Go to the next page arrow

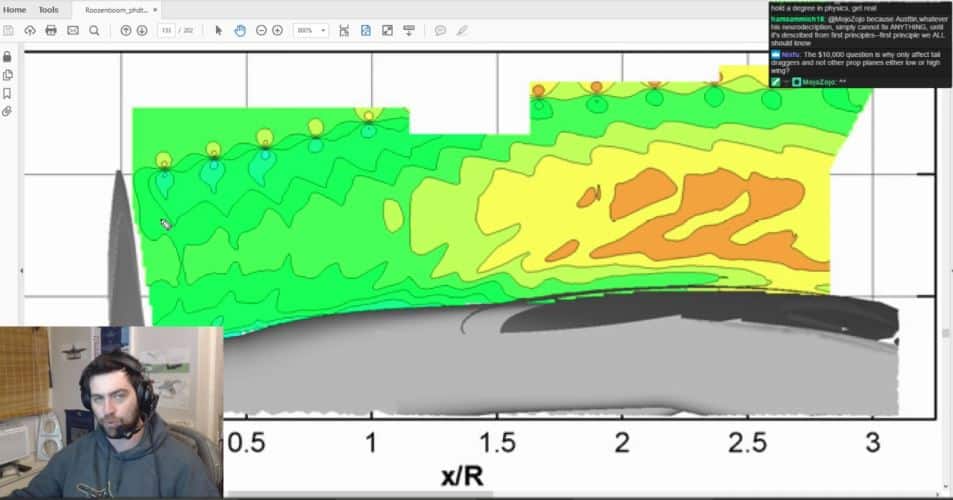point(142,30)
